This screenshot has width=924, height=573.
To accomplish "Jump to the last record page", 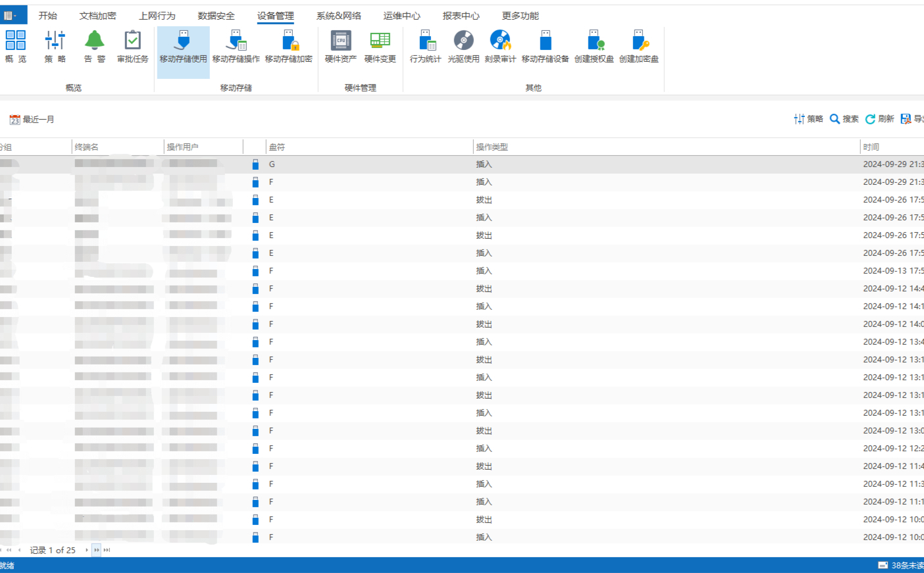I will point(107,550).
